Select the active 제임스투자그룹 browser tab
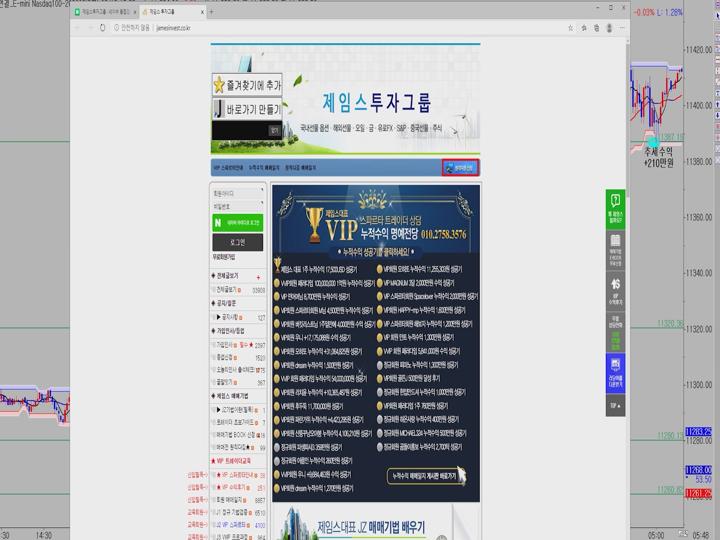720x540 pixels. (172, 12)
